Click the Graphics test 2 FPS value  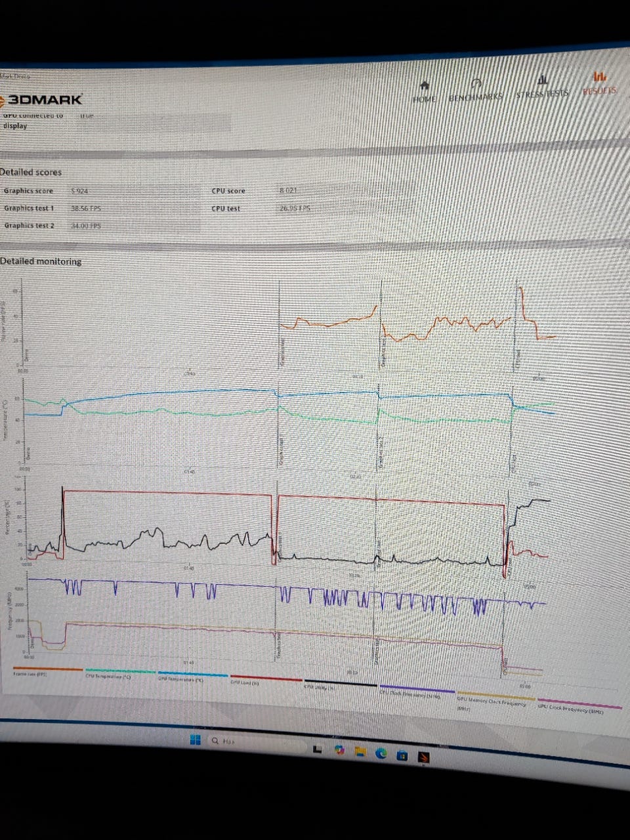86,225
